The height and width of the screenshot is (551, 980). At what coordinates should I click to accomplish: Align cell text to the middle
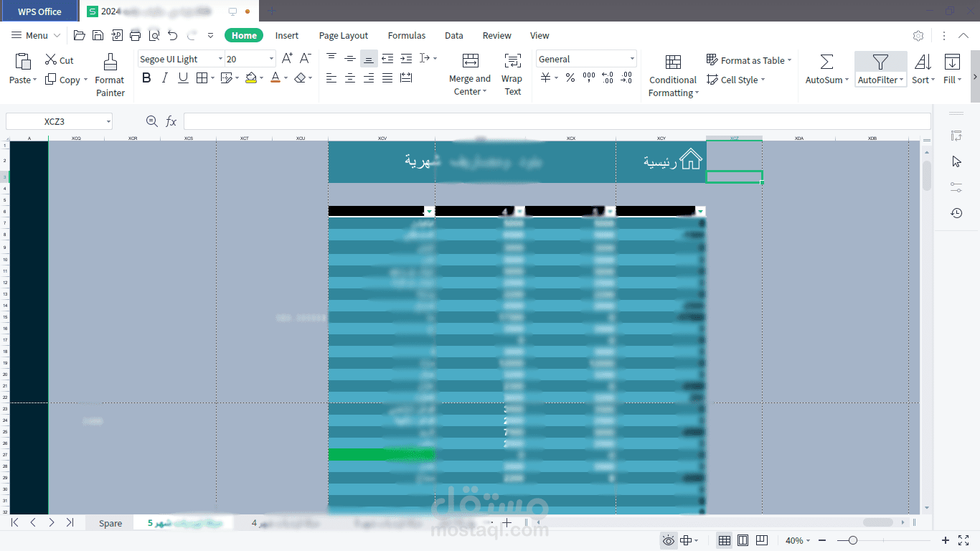click(x=350, y=59)
